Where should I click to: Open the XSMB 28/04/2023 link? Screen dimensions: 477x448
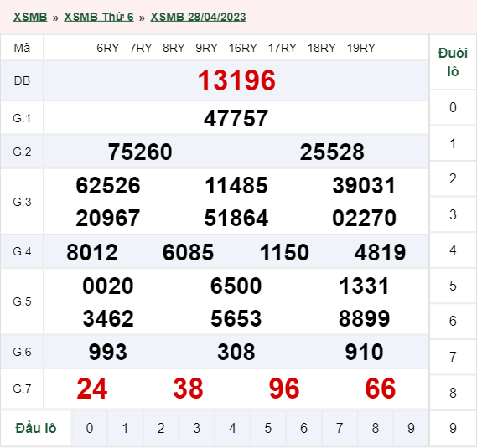(198, 17)
